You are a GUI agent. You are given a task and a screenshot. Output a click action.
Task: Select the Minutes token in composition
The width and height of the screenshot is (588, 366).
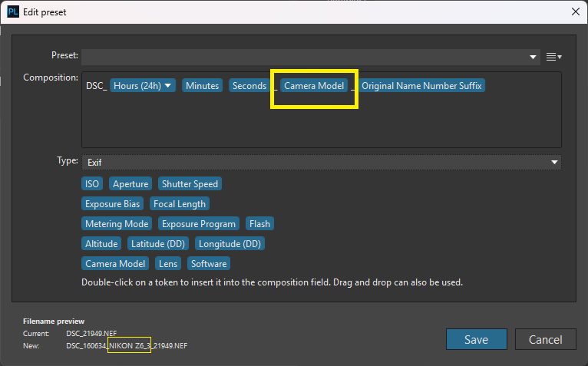tap(202, 86)
